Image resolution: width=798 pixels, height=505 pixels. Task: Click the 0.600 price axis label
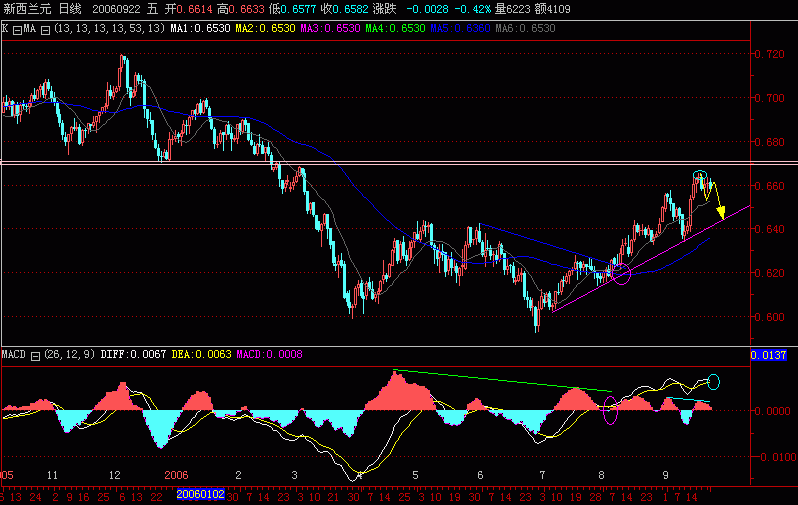click(x=769, y=317)
